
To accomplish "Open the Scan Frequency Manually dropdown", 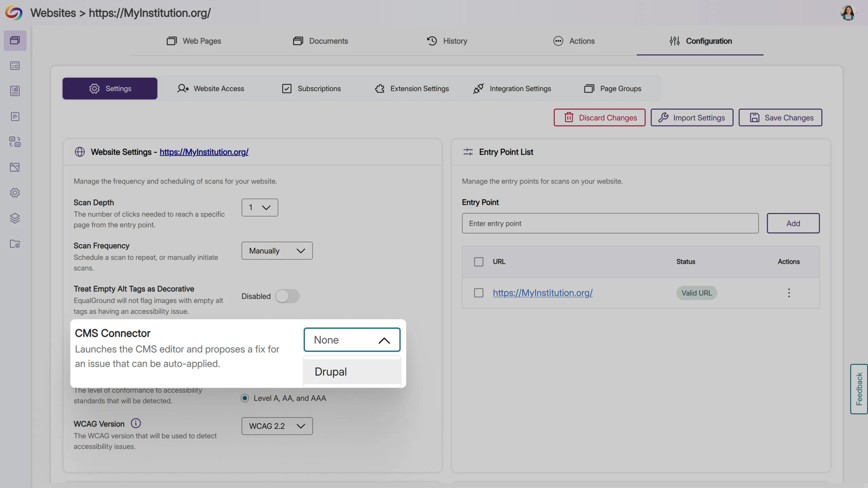I will 277,251.
